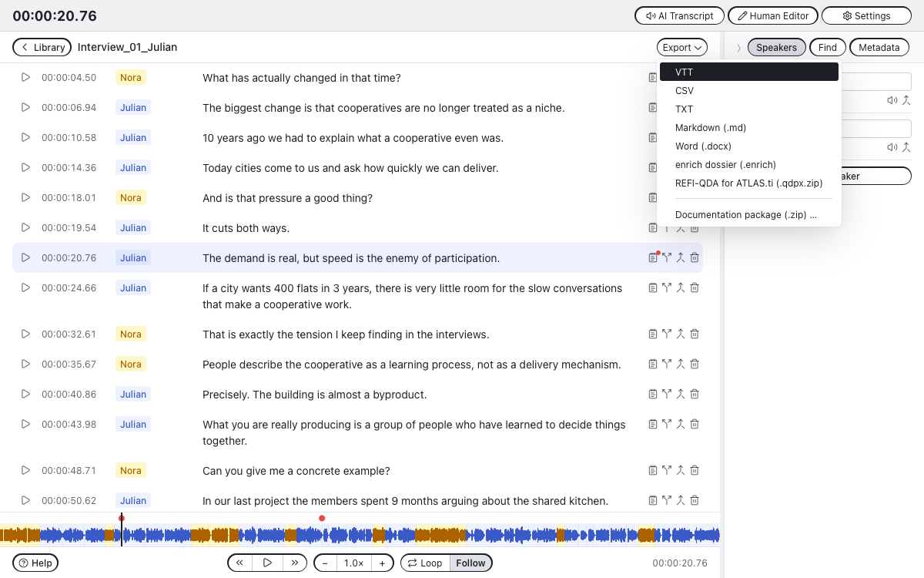Click text 'It cuts both ways.'
This screenshot has height=578, width=924.
(x=246, y=227)
